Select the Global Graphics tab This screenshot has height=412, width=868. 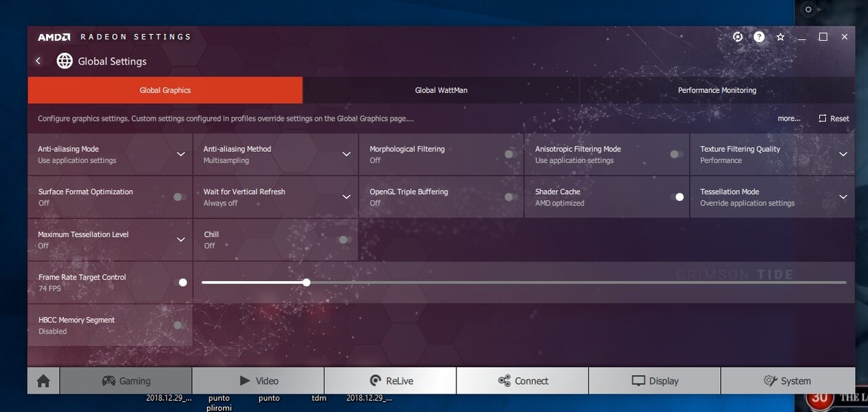click(165, 90)
